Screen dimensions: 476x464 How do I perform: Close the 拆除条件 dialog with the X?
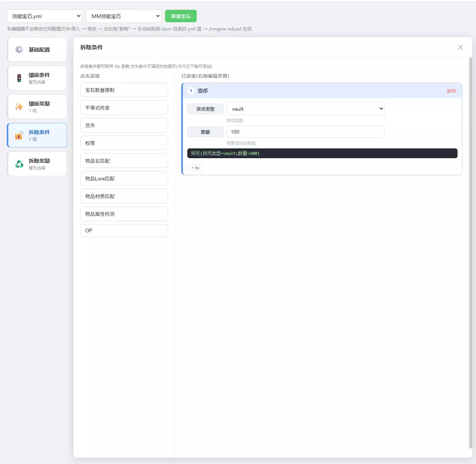click(x=460, y=47)
